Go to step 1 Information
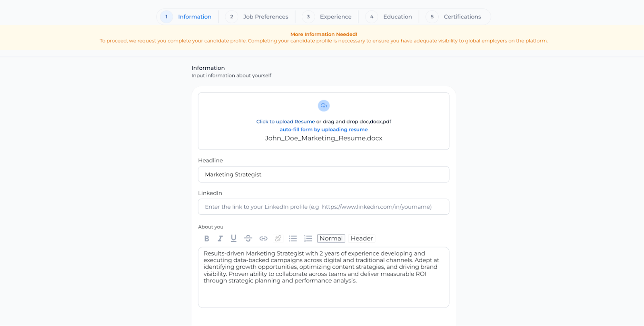Image resolution: width=644 pixels, height=326 pixels. point(186,17)
